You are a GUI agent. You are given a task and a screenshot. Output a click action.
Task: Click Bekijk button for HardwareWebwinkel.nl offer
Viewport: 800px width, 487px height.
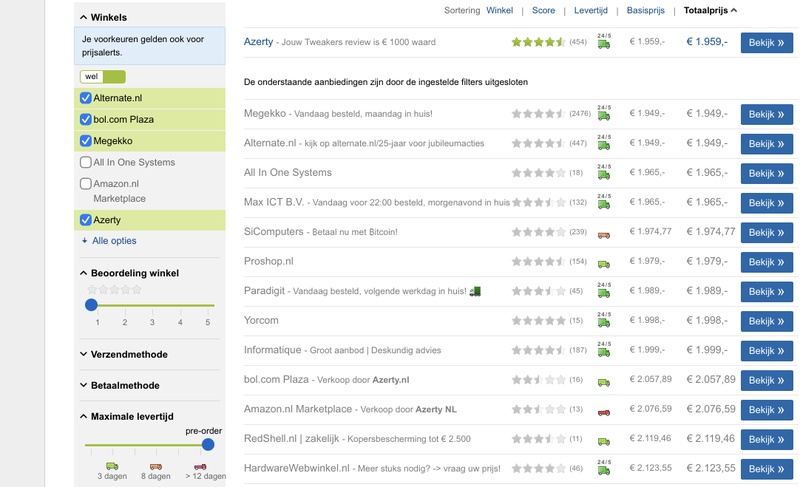coord(766,469)
